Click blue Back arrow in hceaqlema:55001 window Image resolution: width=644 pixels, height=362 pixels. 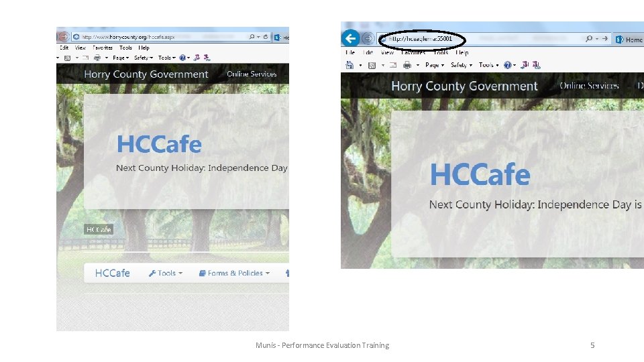(350, 39)
